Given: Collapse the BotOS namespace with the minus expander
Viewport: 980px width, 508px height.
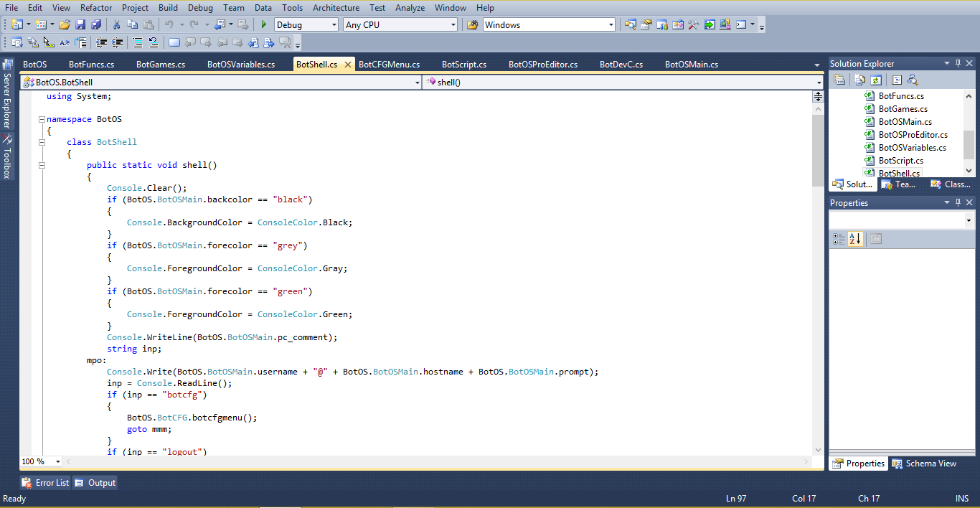Looking at the screenshot, I should coord(42,118).
